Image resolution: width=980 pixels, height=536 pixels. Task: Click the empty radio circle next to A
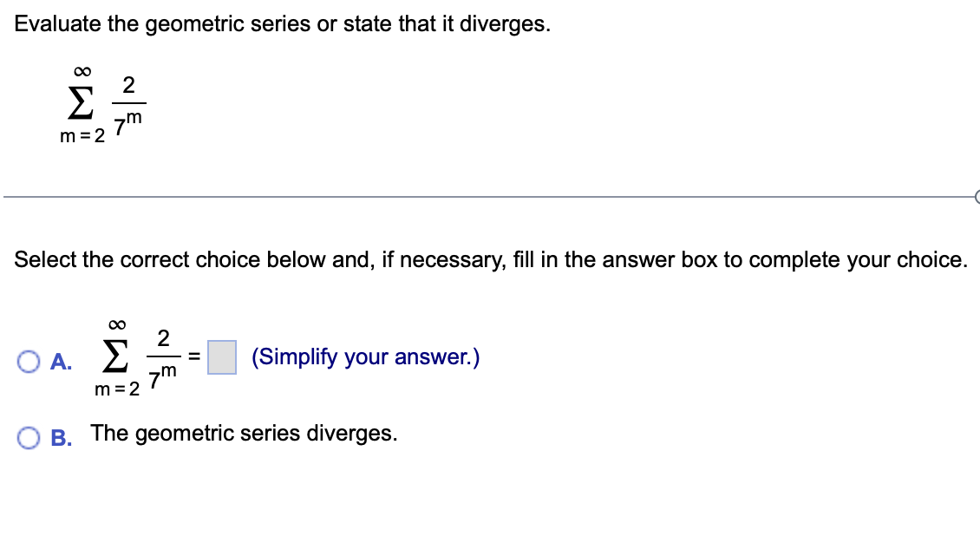click(x=27, y=360)
